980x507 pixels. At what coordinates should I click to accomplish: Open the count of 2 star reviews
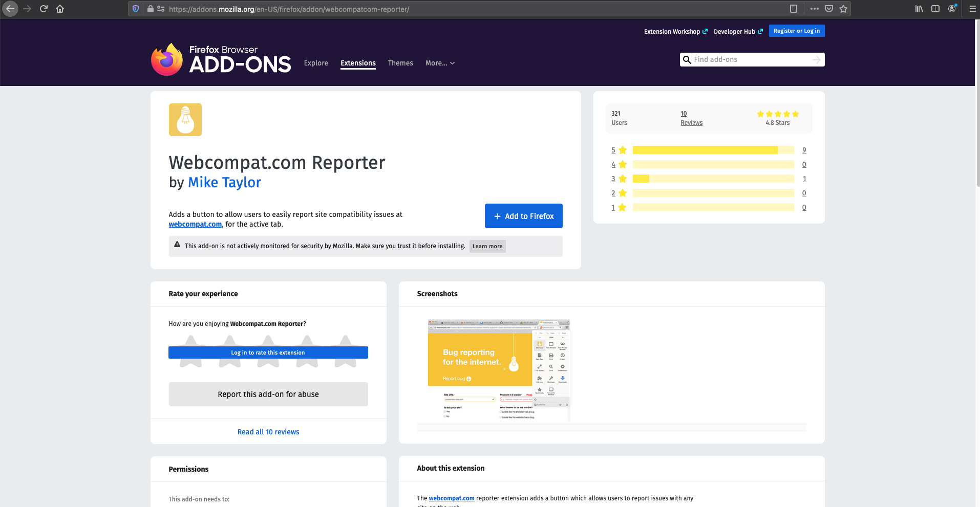[x=804, y=193]
